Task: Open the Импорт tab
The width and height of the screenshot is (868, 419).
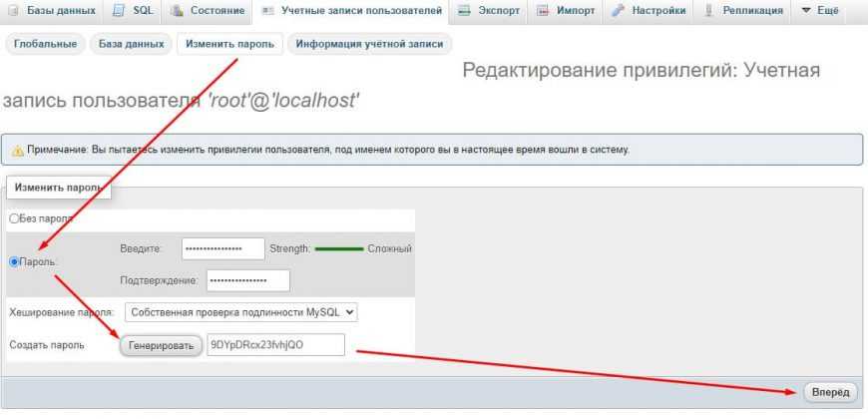Action: pyautogui.click(x=566, y=11)
